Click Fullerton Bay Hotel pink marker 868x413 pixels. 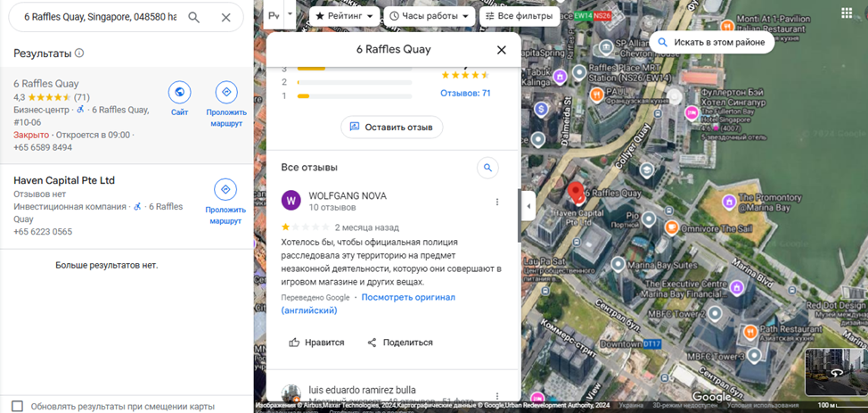692,112
